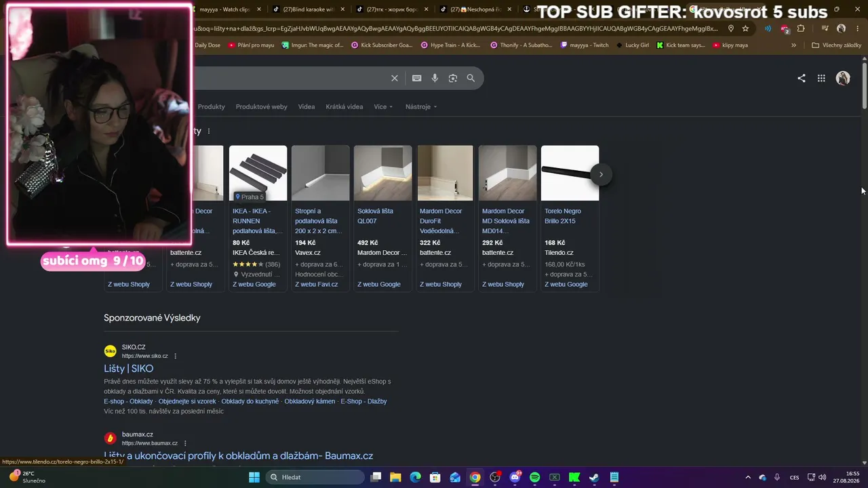The image size is (868, 488).
Task: Switch to the Produkty search tab
Action: tap(212, 106)
